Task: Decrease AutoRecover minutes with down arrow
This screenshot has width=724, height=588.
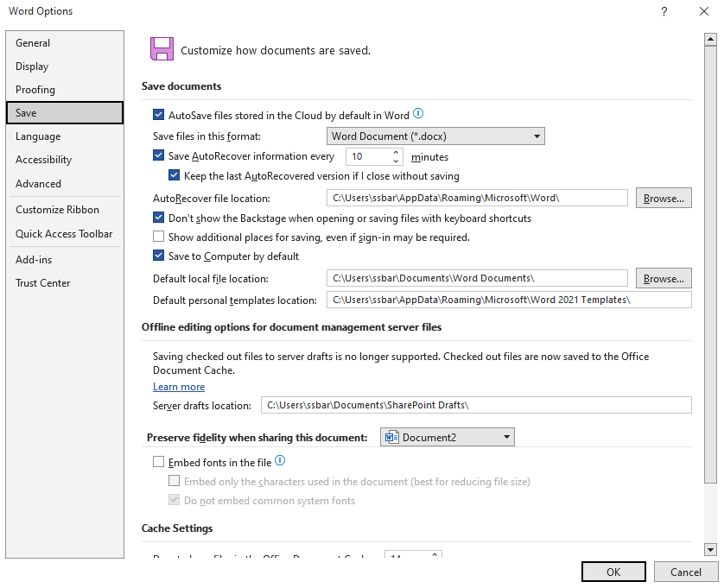Action: coord(396,161)
